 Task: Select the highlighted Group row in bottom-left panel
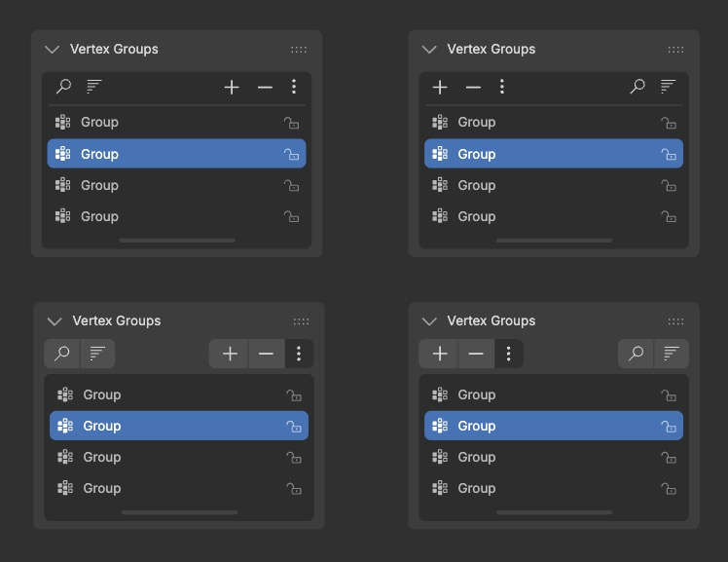(179, 426)
